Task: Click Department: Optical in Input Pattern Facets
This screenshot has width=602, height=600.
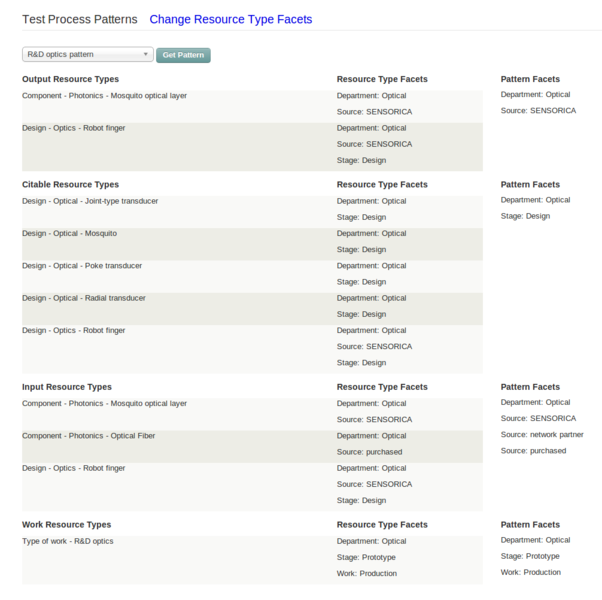Action: [x=535, y=402]
